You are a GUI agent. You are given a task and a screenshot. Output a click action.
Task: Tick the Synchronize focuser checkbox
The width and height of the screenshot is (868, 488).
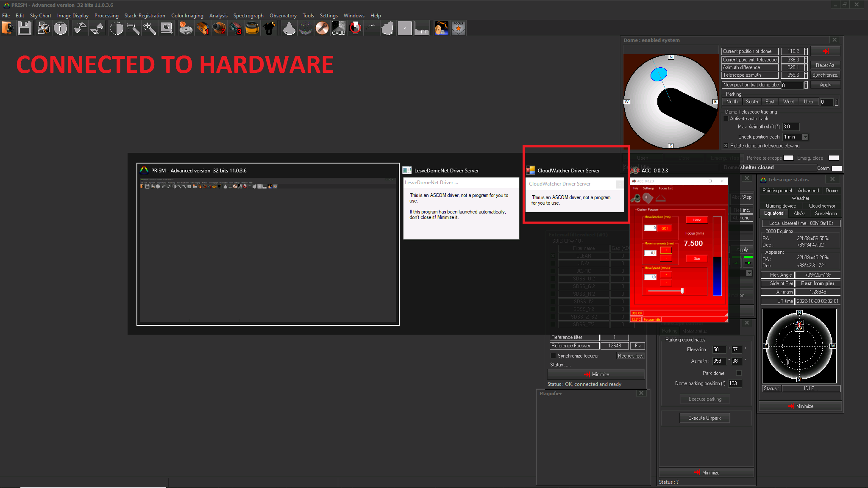point(553,356)
